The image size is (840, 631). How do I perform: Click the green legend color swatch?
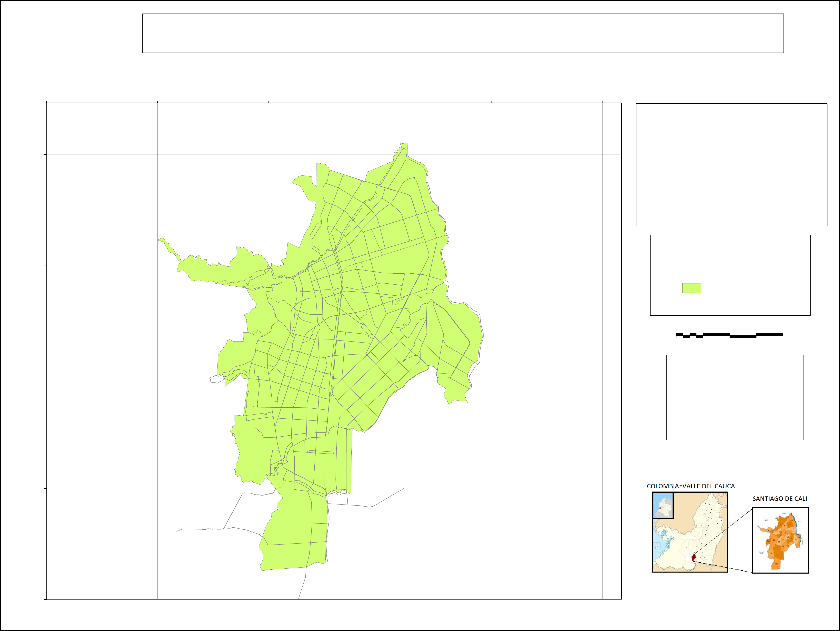[692, 288]
